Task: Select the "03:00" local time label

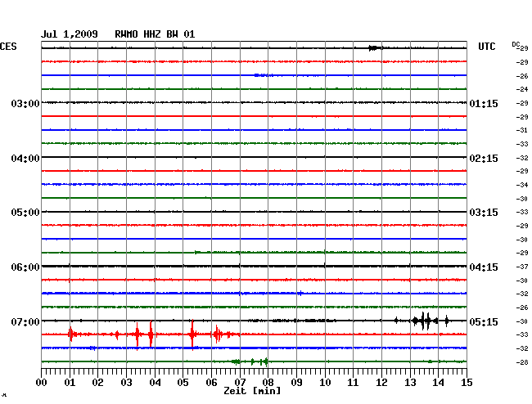Action: tap(25, 103)
